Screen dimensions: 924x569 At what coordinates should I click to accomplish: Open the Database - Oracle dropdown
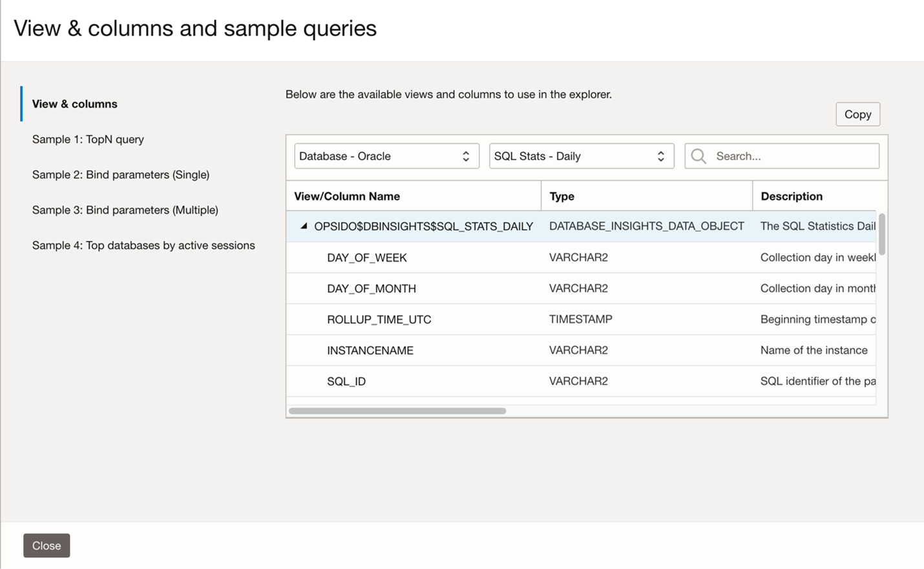pyautogui.click(x=386, y=156)
